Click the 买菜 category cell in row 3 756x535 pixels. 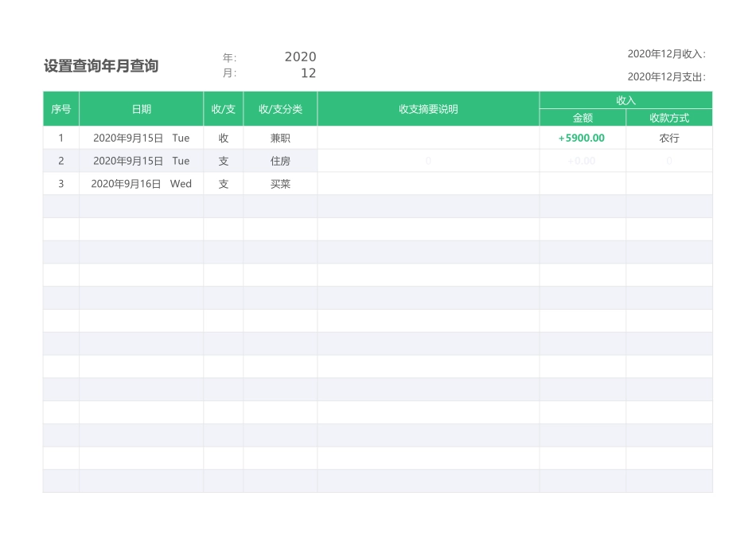pyautogui.click(x=280, y=184)
